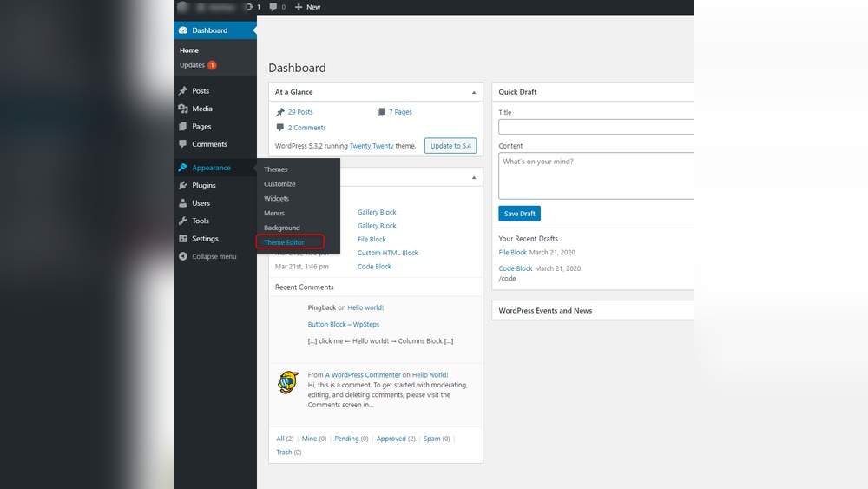Click the Users person icon

point(183,203)
